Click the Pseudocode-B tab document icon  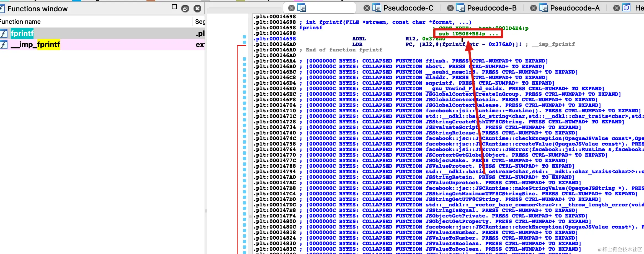[x=460, y=8]
